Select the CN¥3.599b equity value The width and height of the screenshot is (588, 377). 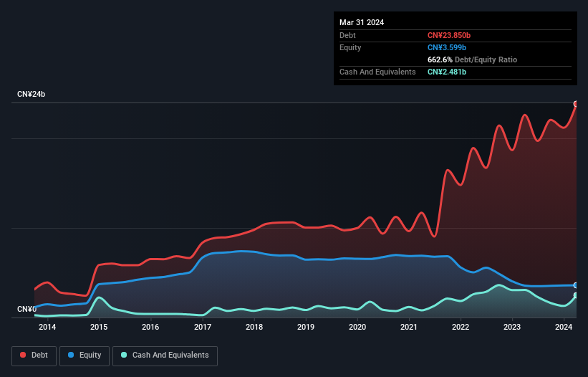[447, 47]
